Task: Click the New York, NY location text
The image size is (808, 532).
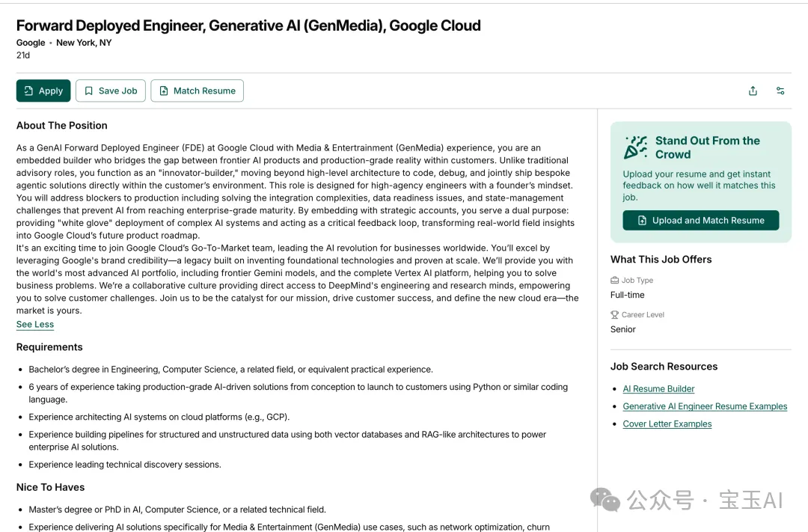Action: tap(84, 43)
